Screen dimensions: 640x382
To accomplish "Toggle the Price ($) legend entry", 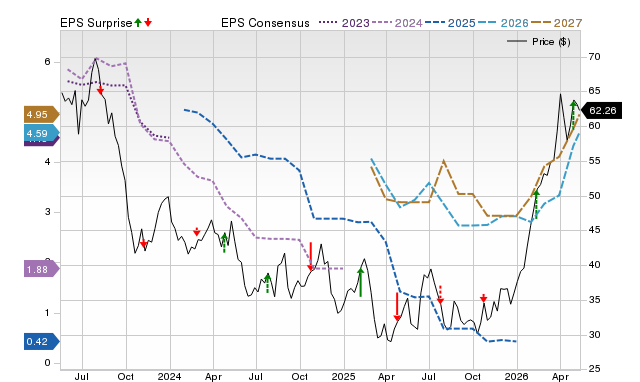I will pyautogui.click(x=539, y=42).
